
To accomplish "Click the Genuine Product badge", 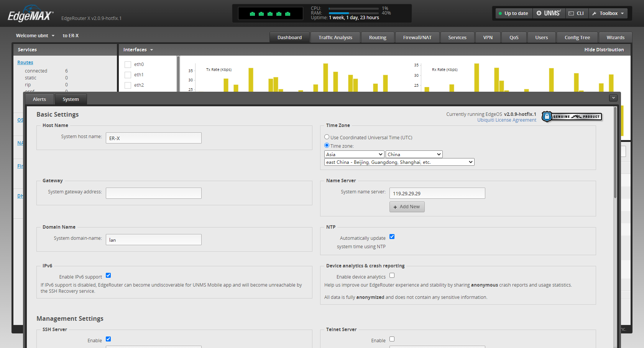I will [572, 116].
